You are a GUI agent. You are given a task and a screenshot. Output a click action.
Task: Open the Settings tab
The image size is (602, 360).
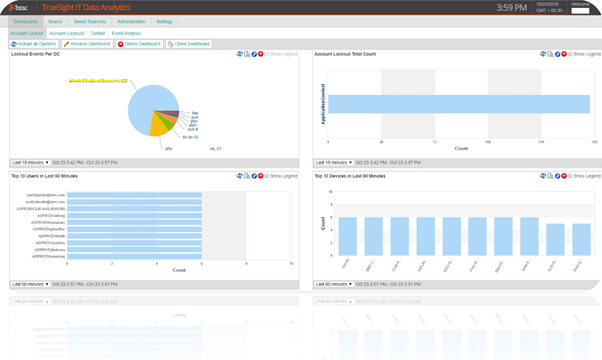(164, 21)
